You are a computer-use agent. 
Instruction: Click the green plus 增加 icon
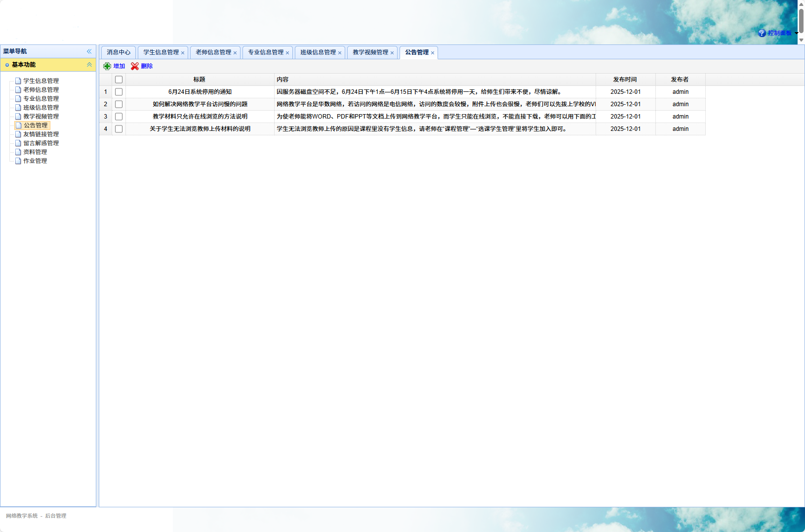[107, 66]
